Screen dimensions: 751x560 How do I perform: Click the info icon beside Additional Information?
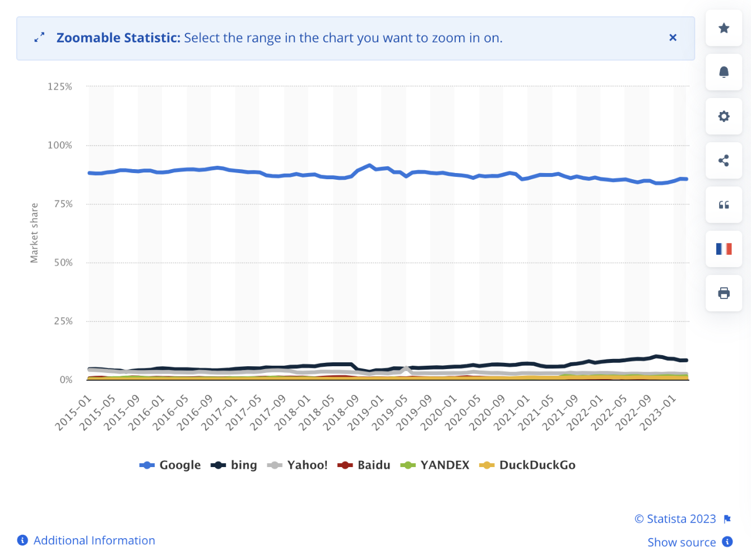[x=22, y=540]
